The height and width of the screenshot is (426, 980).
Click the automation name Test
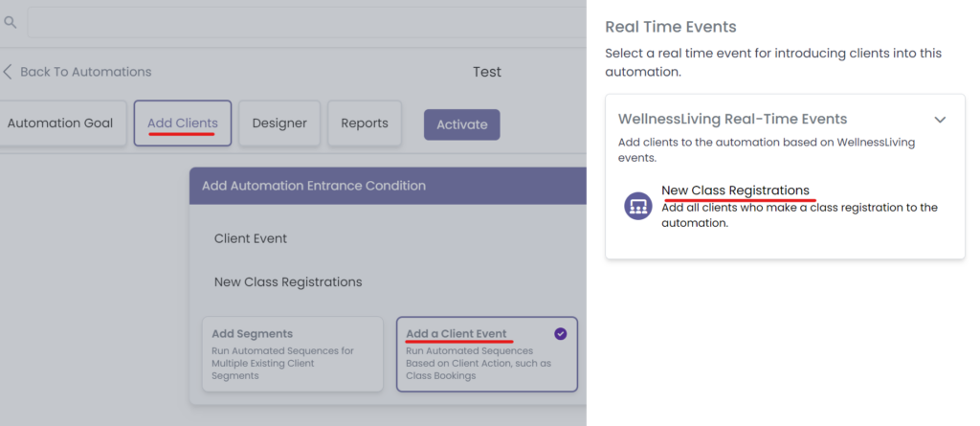(486, 72)
